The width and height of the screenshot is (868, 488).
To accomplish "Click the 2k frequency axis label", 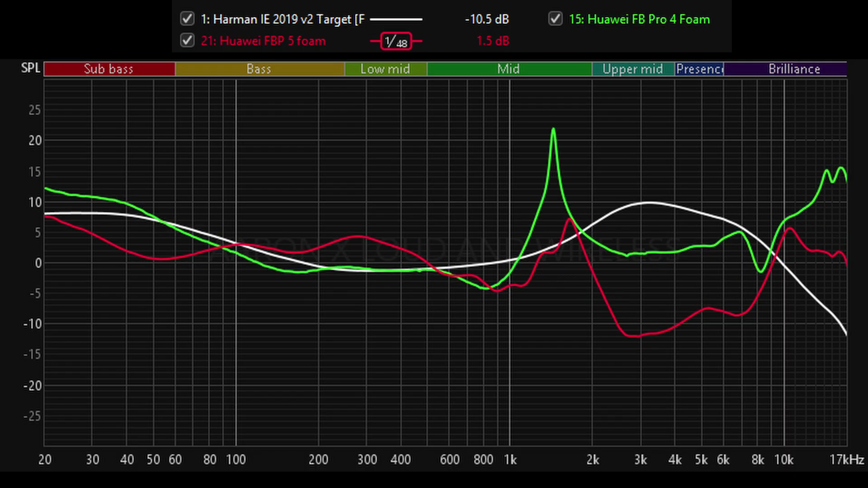I will (593, 460).
